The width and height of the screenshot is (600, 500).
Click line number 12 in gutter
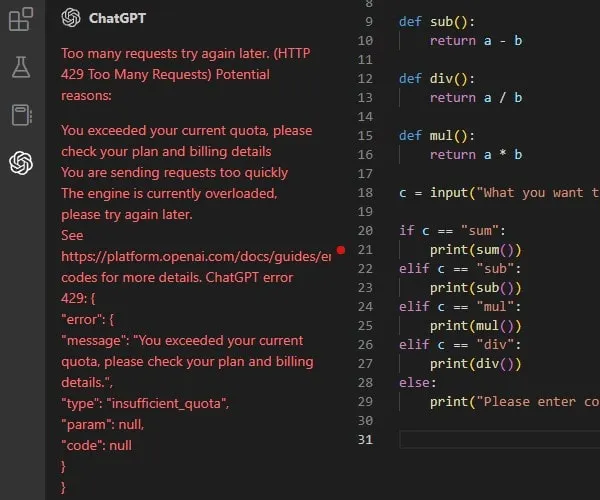point(365,78)
